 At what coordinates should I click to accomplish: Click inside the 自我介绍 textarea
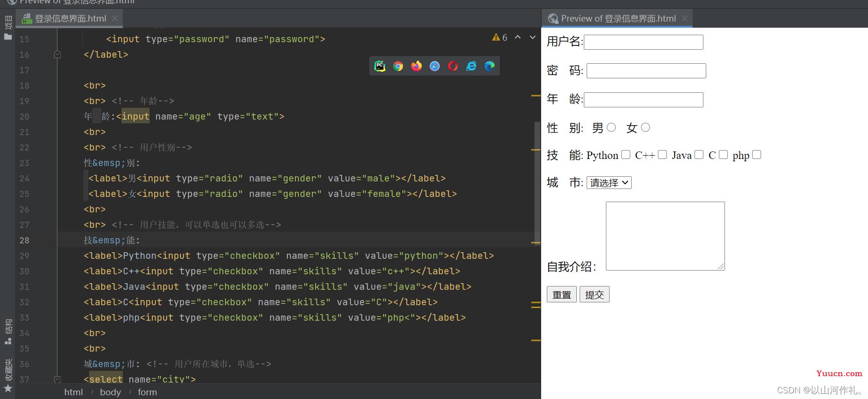(x=665, y=236)
